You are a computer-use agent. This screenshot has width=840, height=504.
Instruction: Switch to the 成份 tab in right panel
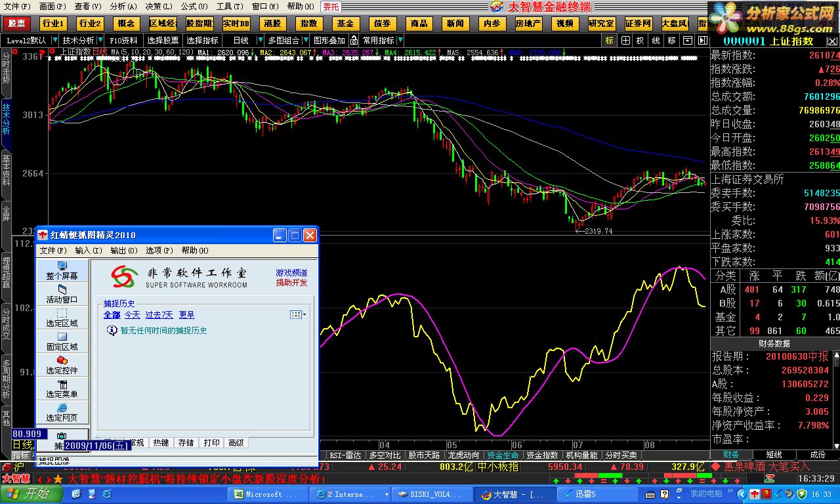tap(818, 455)
